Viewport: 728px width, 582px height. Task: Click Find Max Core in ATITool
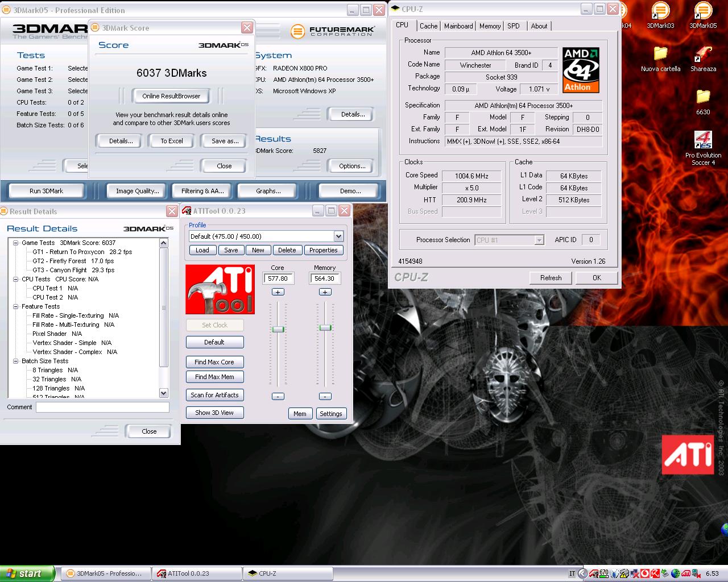tap(214, 362)
